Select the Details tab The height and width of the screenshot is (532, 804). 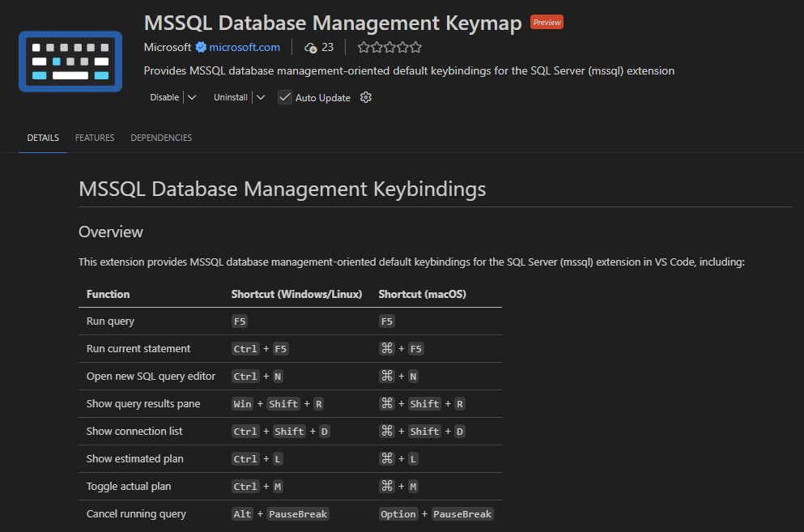[x=43, y=138]
